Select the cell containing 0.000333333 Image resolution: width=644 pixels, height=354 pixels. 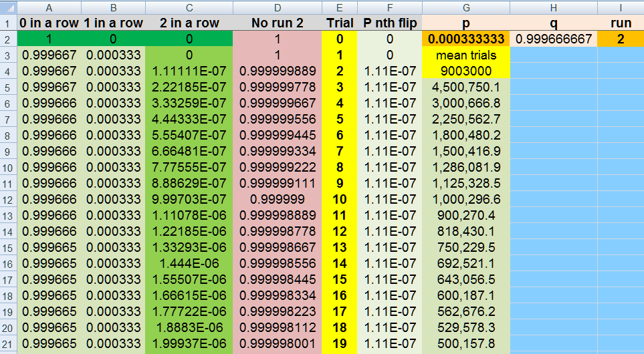[x=466, y=39]
